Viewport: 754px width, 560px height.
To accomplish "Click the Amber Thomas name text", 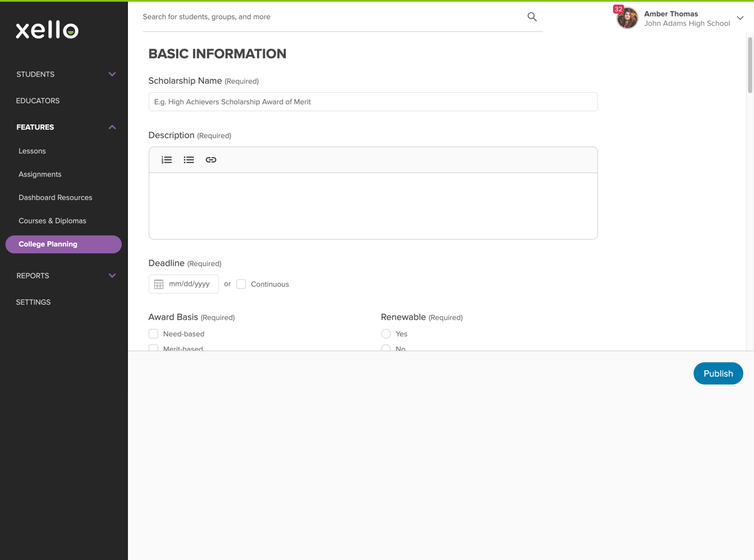I will click(671, 14).
